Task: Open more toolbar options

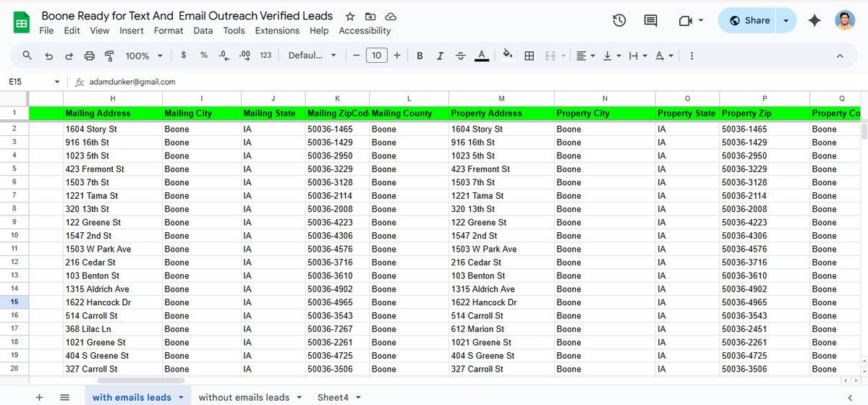Action: coord(692,56)
